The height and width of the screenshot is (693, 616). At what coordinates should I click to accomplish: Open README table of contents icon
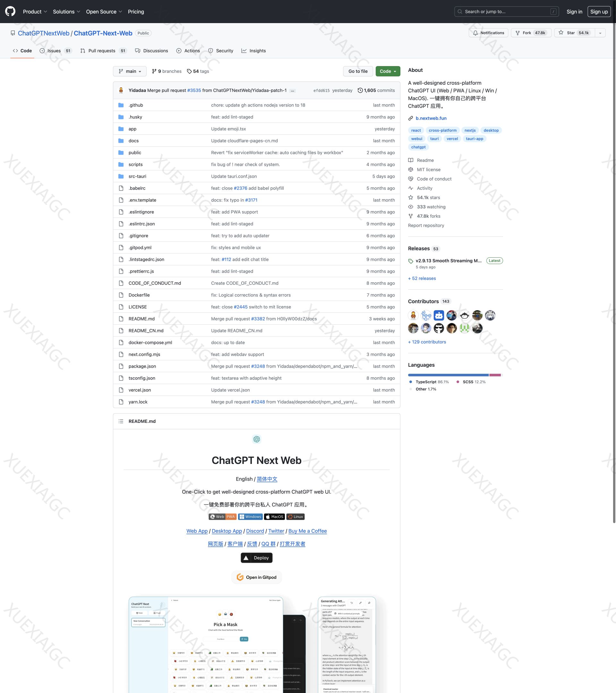click(121, 421)
